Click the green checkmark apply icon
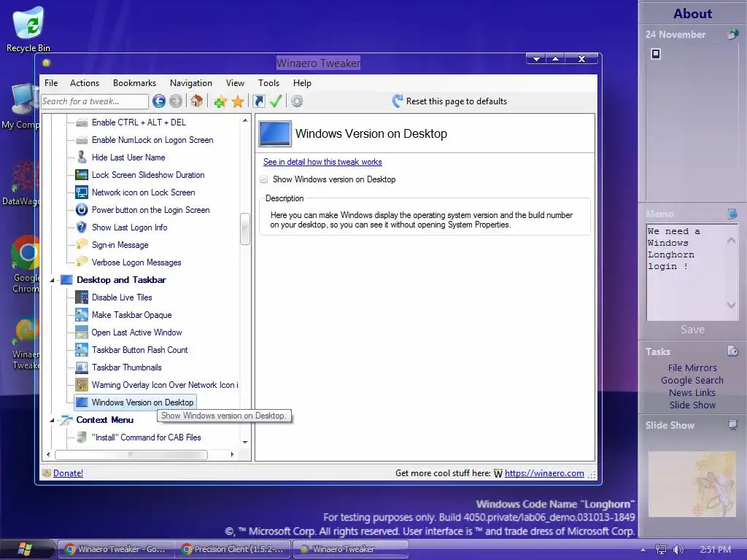This screenshot has width=747, height=560. 276,101
